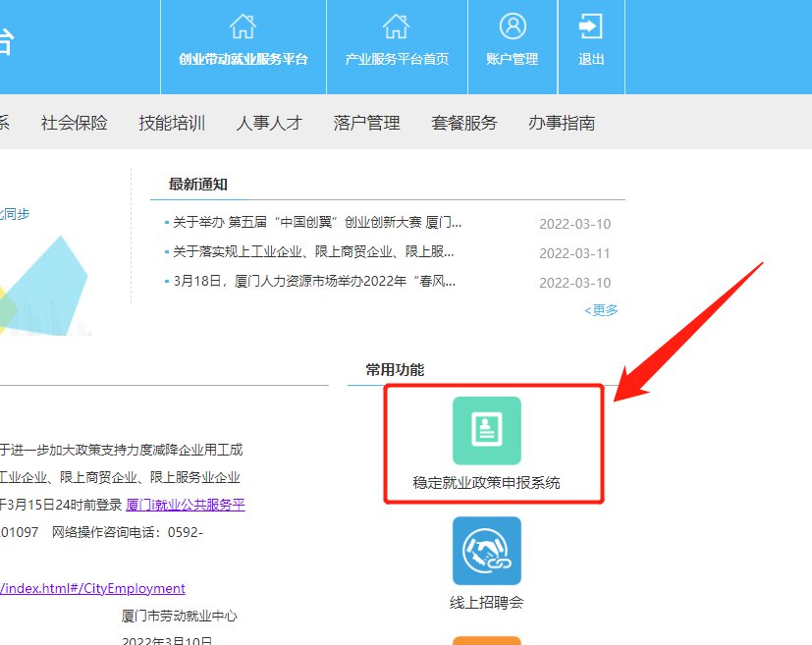Image resolution: width=812 pixels, height=645 pixels.
Task: Click the 产业服务平台首页 home icon
Action: (x=396, y=27)
